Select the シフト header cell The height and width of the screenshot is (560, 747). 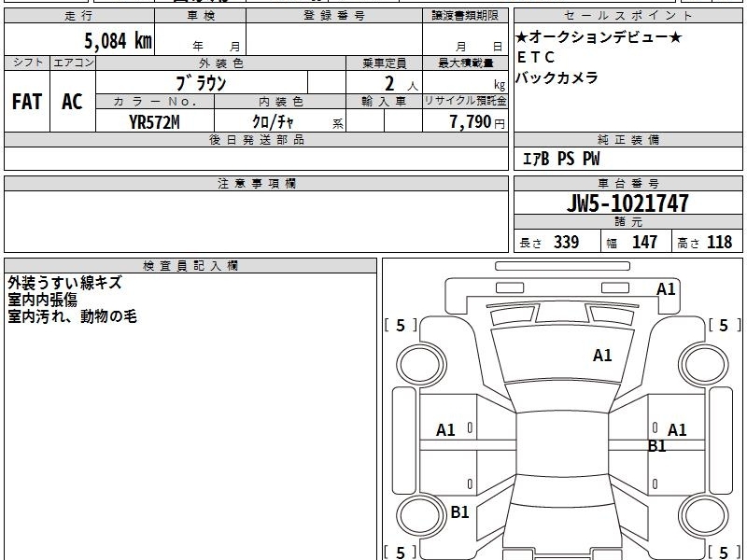(x=27, y=63)
